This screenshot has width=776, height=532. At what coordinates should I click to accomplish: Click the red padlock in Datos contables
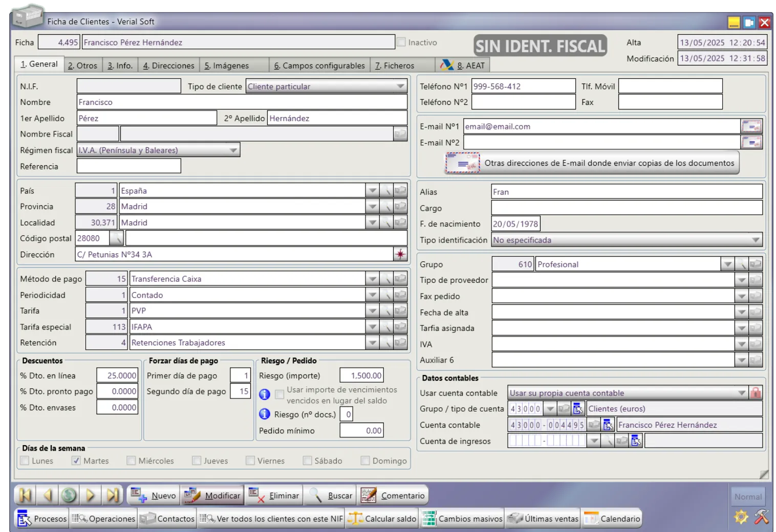click(756, 393)
